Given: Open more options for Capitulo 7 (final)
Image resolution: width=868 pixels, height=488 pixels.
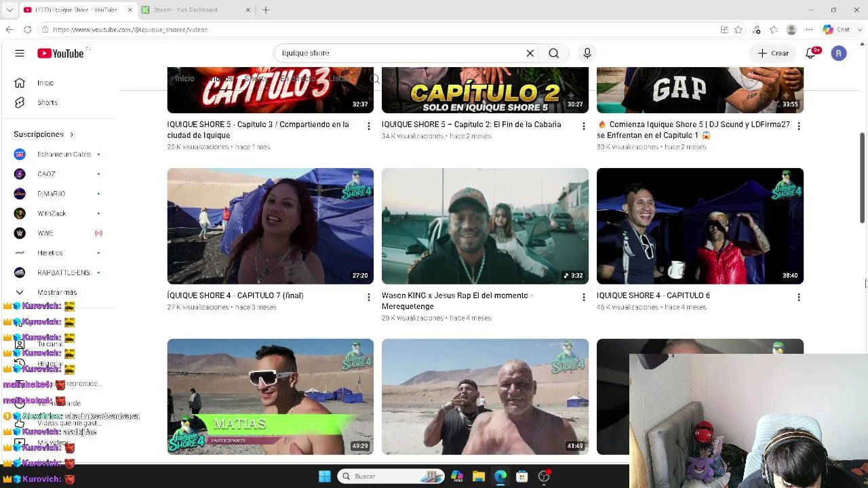Looking at the screenshot, I should pyautogui.click(x=369, y=297).
